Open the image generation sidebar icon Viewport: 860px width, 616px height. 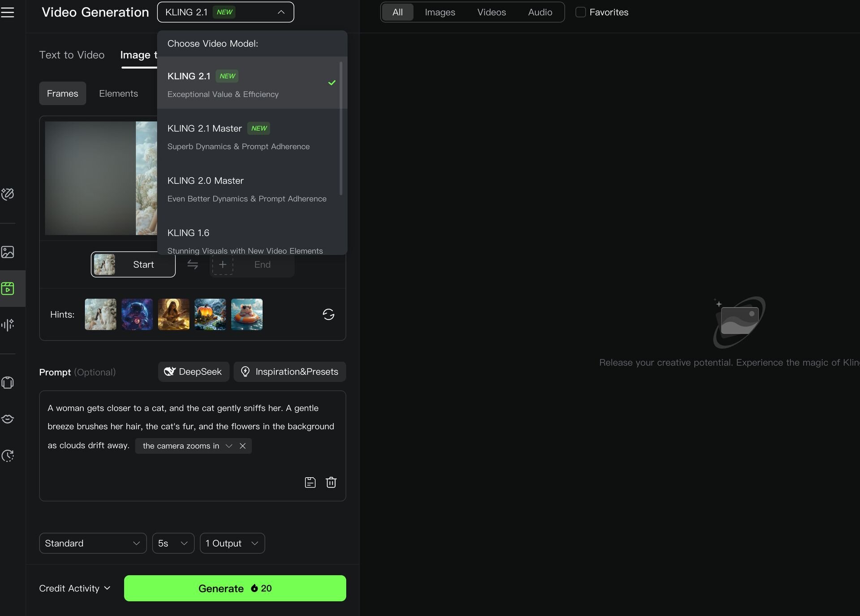pyautogui.click(x=8, y=252)
